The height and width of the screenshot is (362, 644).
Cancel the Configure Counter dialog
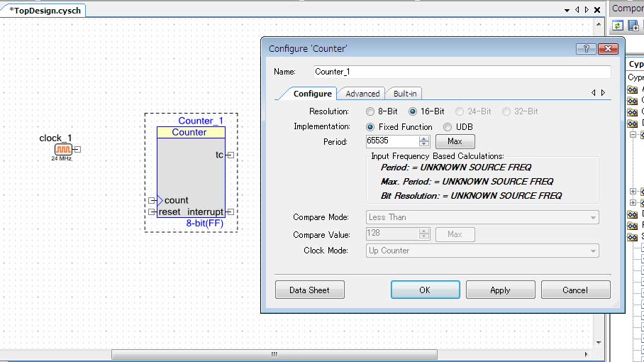pyautogui.click(x=575, y=290)
